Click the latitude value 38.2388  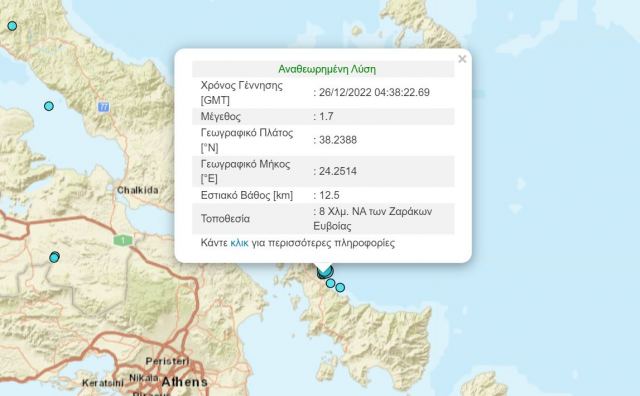[338, 140]
